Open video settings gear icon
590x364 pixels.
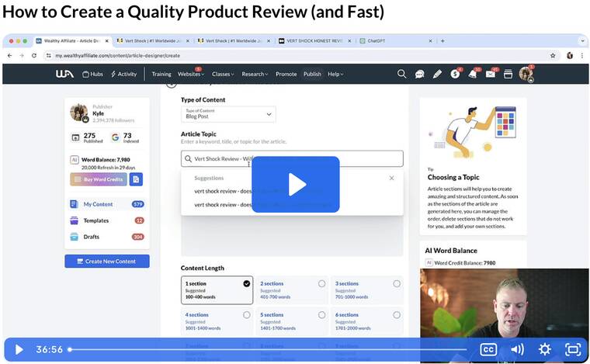point(545,349)
